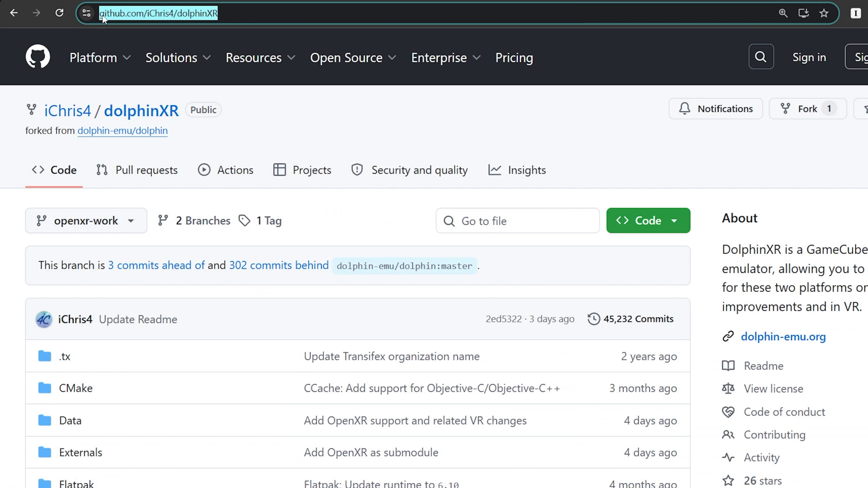Viewport: 868px width, 488px height.
Task: Open the Notifications bell button
Action: [x=715, y=109]
